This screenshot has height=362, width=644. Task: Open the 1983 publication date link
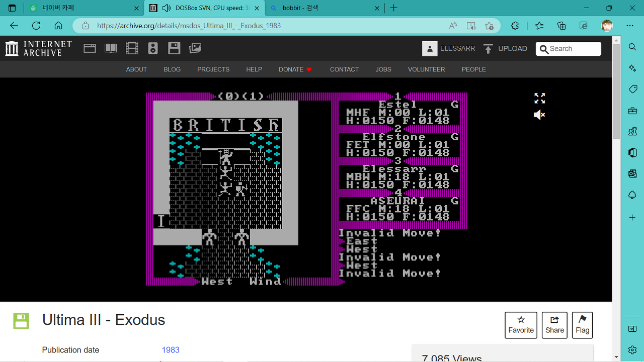click(x=171, y=350)
